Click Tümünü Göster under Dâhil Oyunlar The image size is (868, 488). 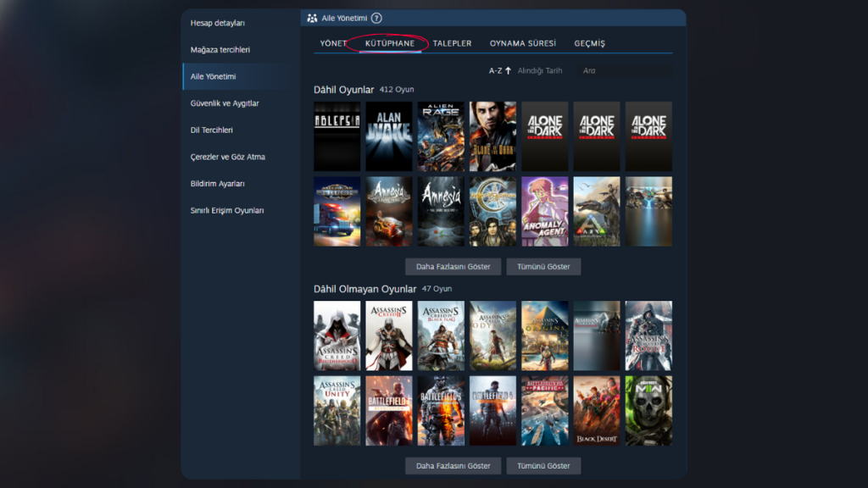coord(543,267)
